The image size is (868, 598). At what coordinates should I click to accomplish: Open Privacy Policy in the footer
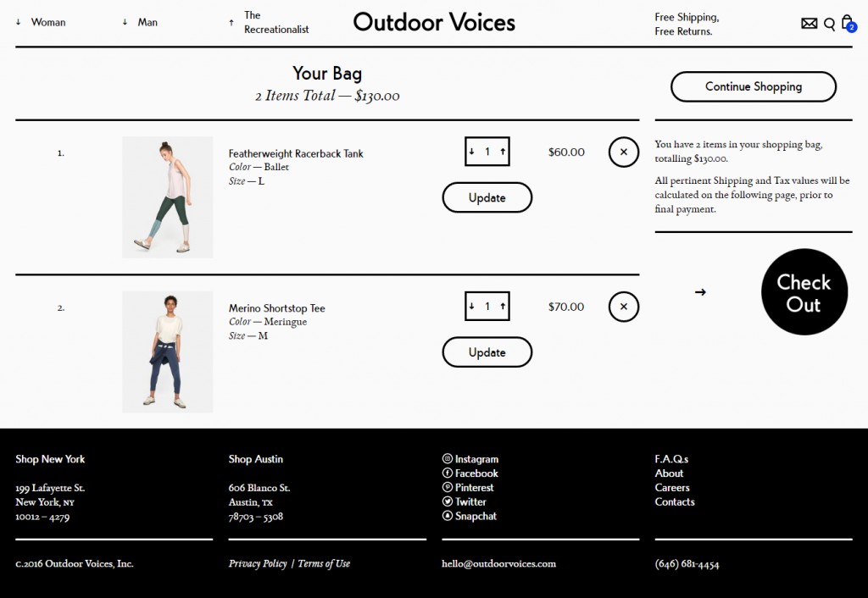(x=258, y=563)
